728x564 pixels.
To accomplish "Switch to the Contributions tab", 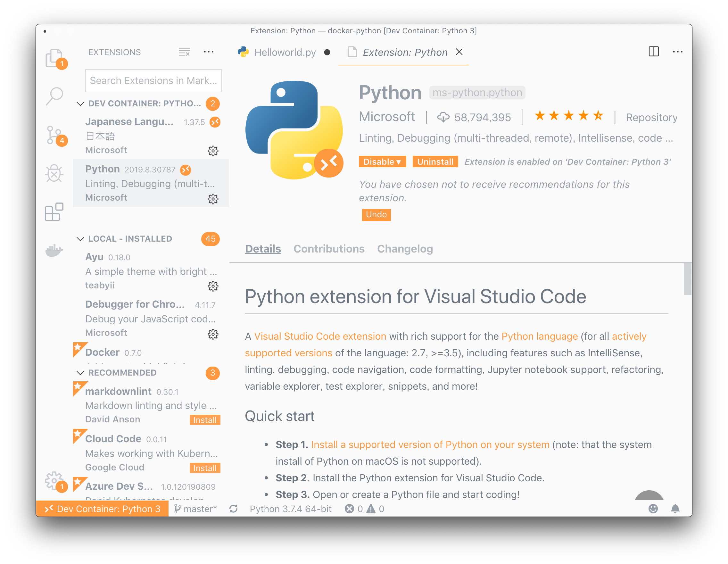I will click(x=329, y=249).
